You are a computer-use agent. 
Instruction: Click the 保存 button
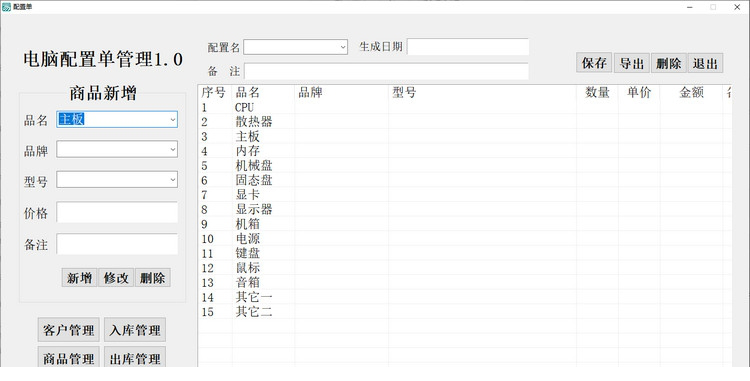click(x=594, y=63)
